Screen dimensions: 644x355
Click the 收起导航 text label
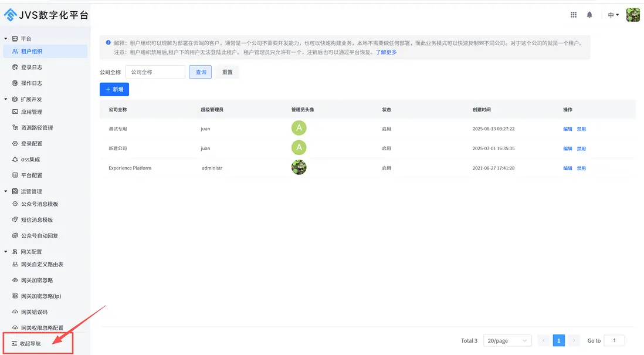30,343
